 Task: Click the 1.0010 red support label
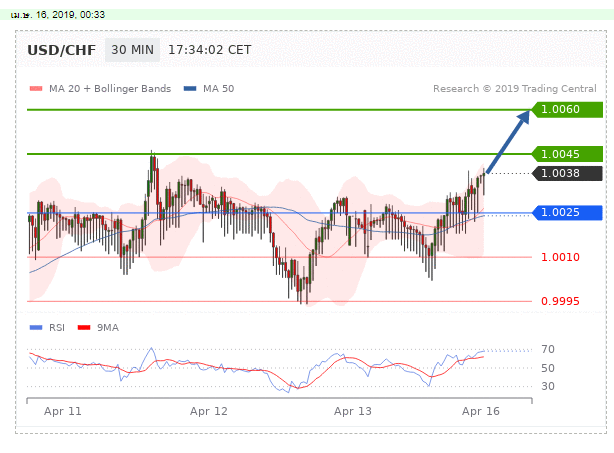[x=560, y=257]
